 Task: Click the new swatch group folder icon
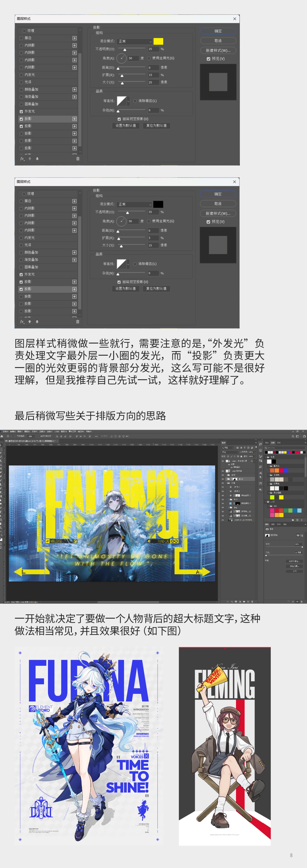click(x=293, y=520)
